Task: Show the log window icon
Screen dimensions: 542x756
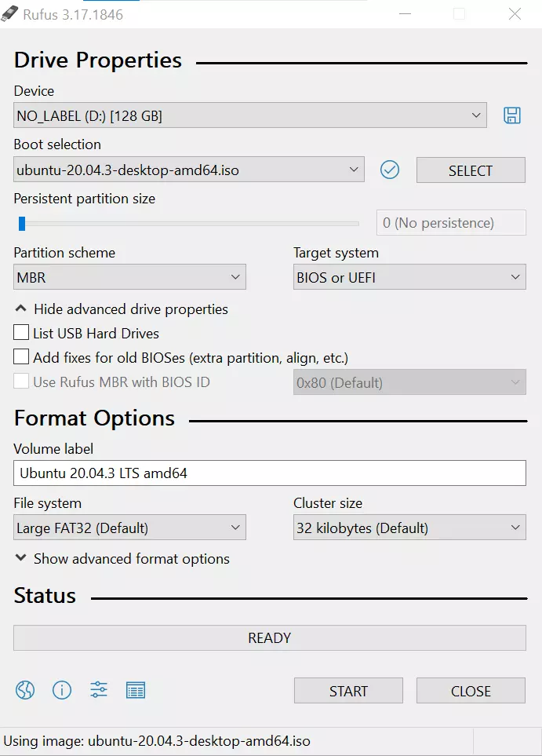Action: [x=136, y=690]
